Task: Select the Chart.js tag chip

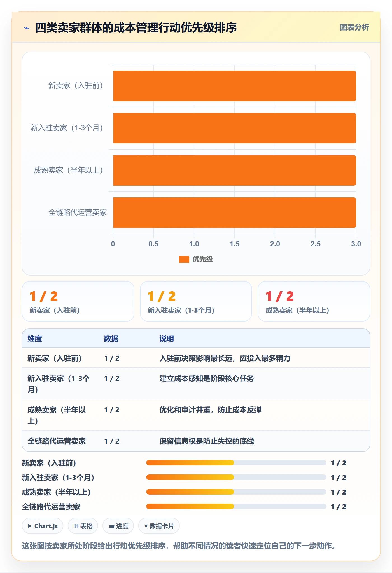Action: tap(43, 526)
